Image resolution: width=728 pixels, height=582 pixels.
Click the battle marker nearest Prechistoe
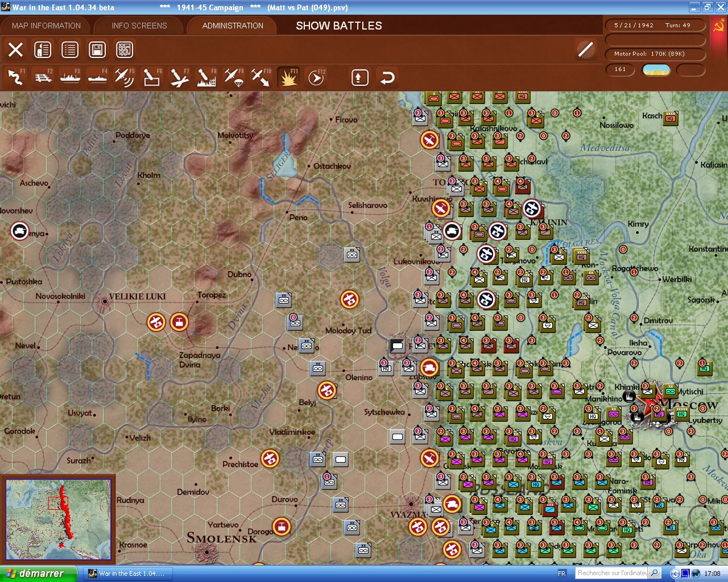tap(270, 458)
